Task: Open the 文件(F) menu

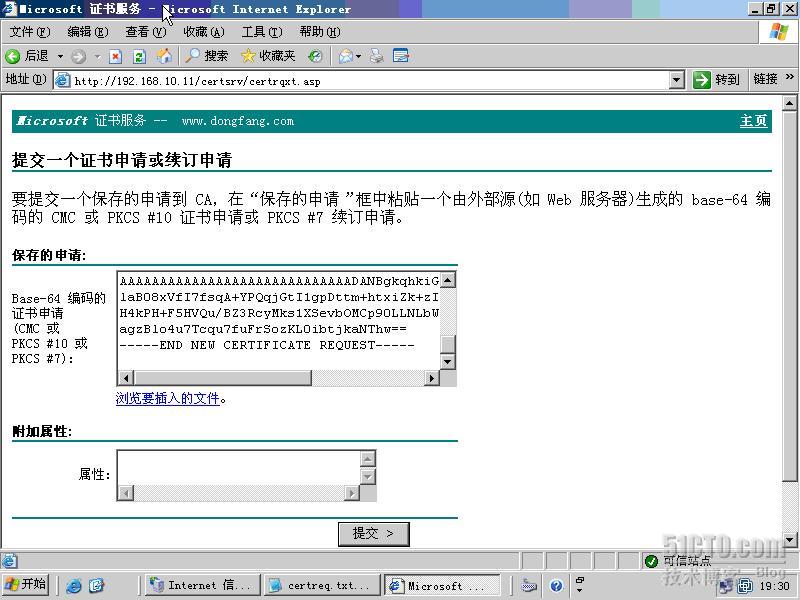Action: point(30,32)
